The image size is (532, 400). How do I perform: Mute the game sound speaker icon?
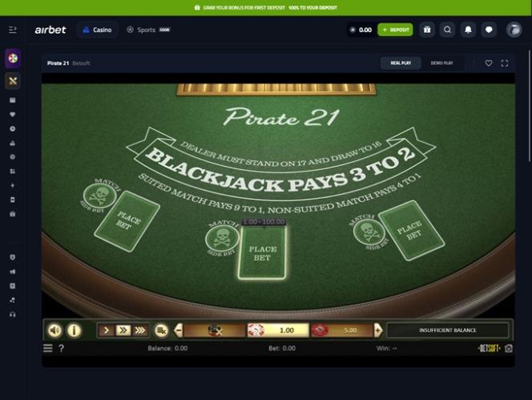[x=54, y=330]
